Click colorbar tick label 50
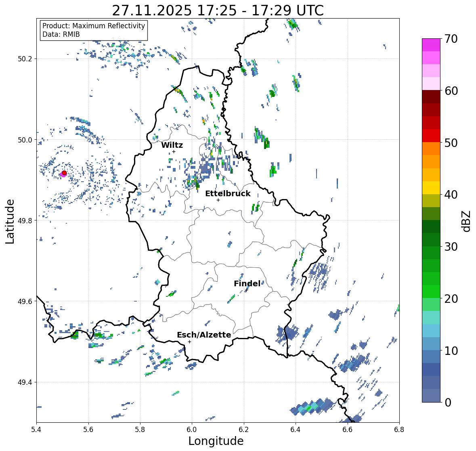 click(x=451, y=143)
